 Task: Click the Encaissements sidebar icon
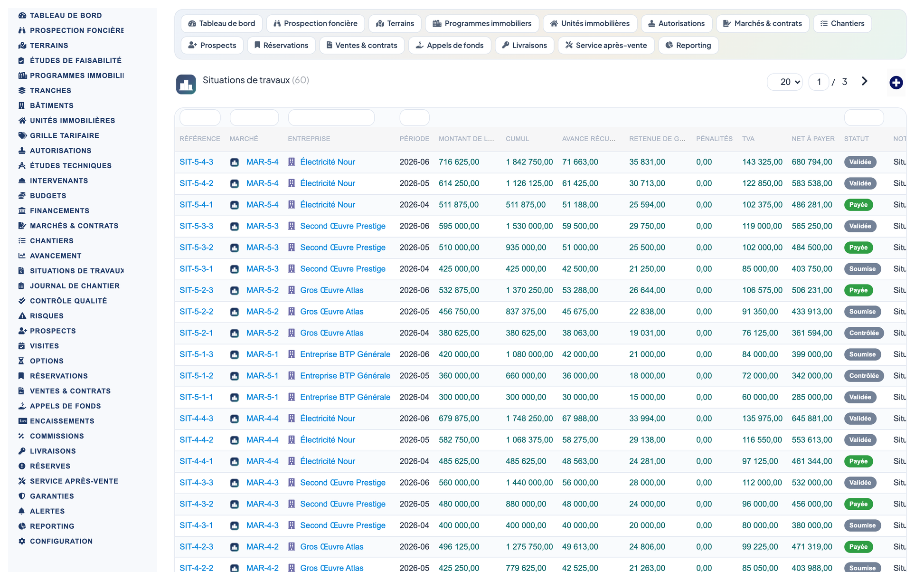(22, 421)
